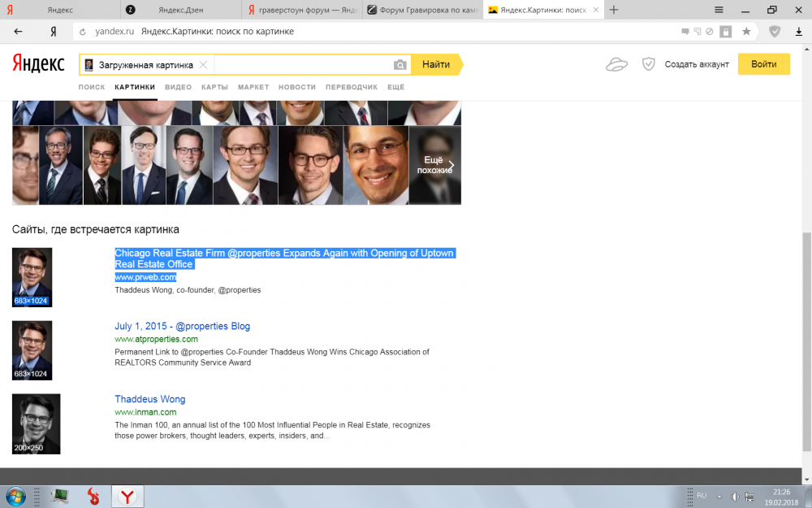The height and width of the screenshot is (508, 812).
Task: Click the Войти login button
Action: click(x=763, y=64)
